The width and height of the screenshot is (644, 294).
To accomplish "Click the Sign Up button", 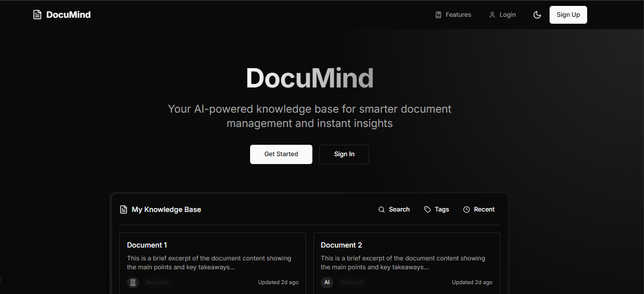I will (568, 15).
